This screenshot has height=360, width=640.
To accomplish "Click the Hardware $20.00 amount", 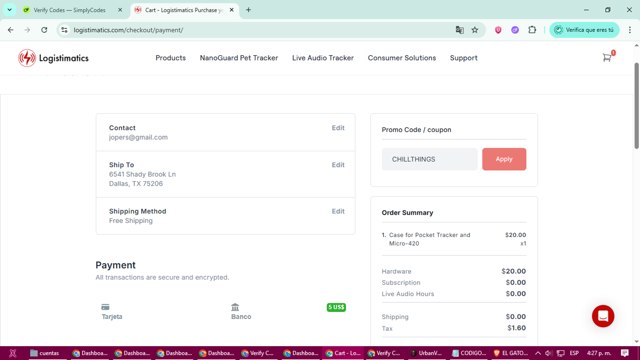I will pos(513,271).
